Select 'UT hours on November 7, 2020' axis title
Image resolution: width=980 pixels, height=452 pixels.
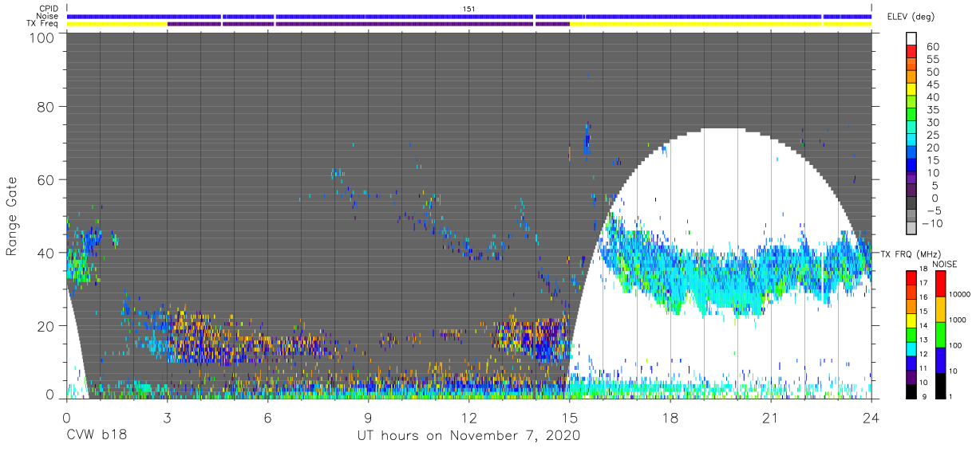[x=468, y=435]
